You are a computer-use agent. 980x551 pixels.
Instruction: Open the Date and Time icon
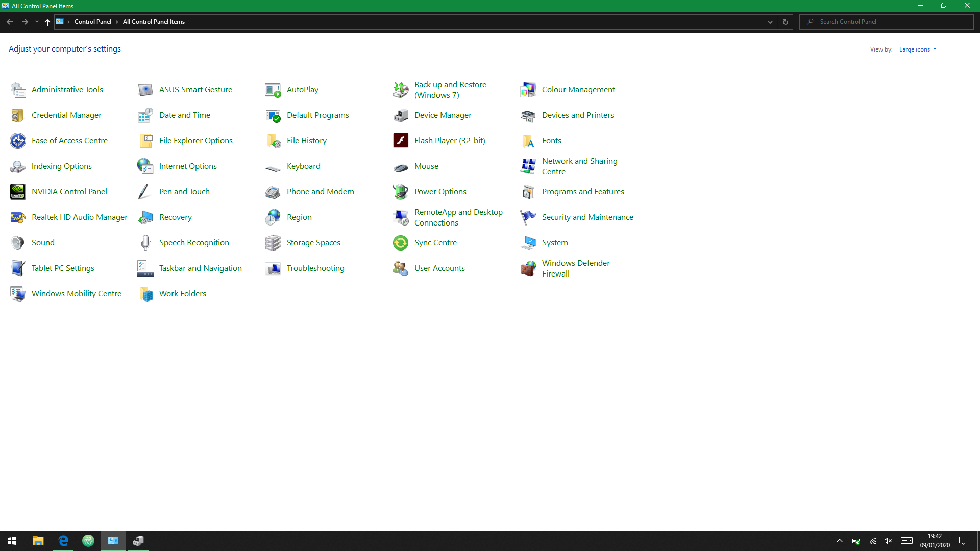tap(145, 115)
